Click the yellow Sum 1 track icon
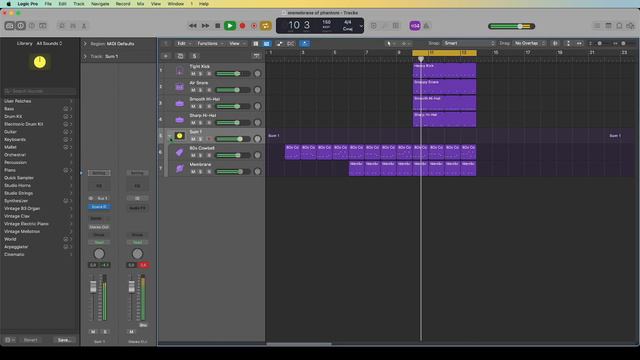The height and width of the screenshot is (360, 640). coord(180,136)
